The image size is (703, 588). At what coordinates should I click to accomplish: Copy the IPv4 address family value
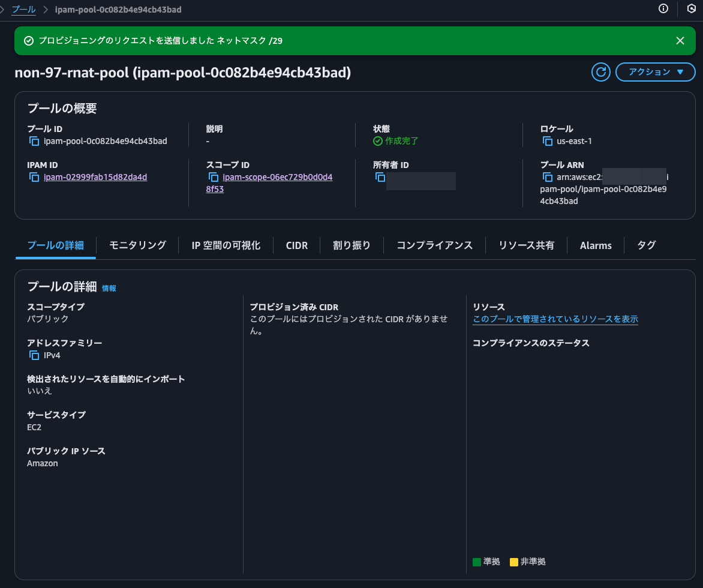click(x=34, y=355)
